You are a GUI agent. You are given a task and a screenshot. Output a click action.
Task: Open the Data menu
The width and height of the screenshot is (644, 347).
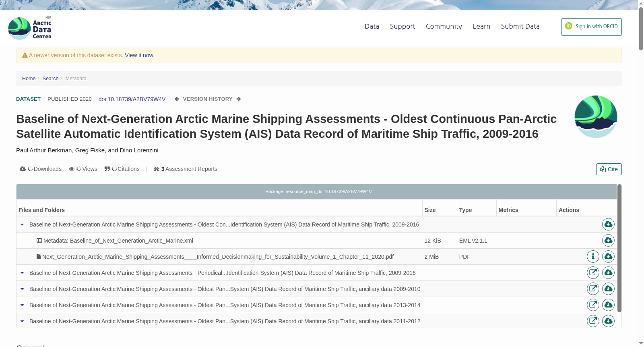372,26
